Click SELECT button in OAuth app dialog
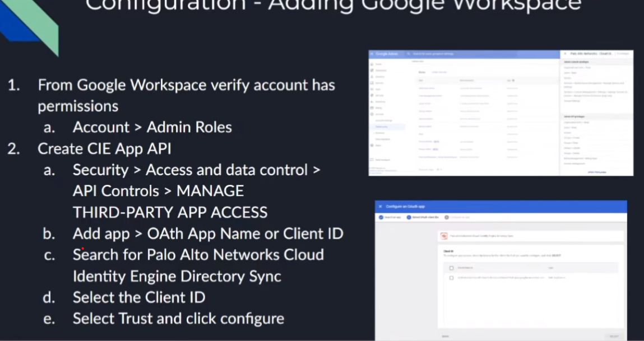Screen dimensions: 644x341 614,336
